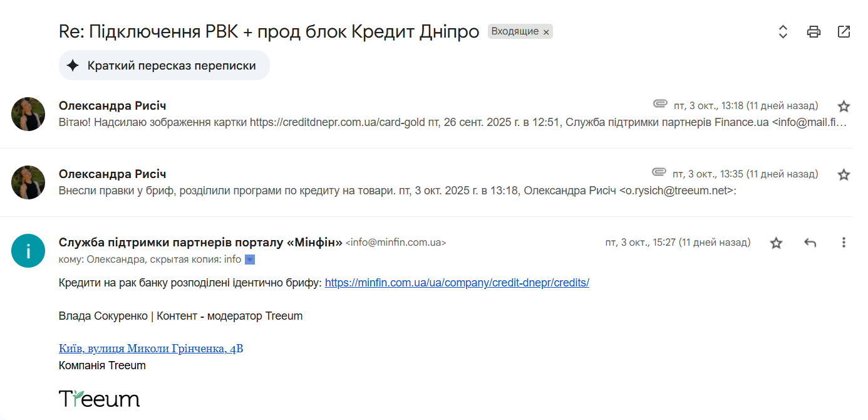The width and height of the screenshot is (868, 420).
Task: Reply to the Мінфін support message
Action: [810, 243]
